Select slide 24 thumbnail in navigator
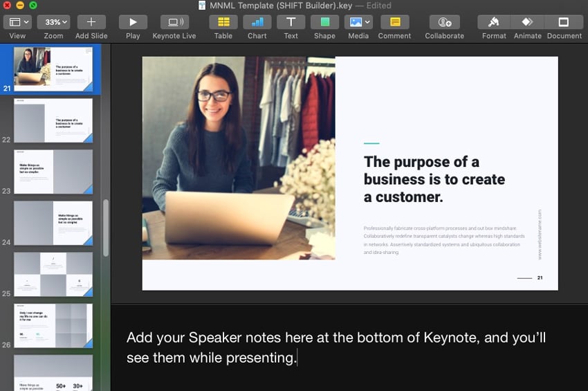This screenshot has width=588, height=391. (53, 224)
